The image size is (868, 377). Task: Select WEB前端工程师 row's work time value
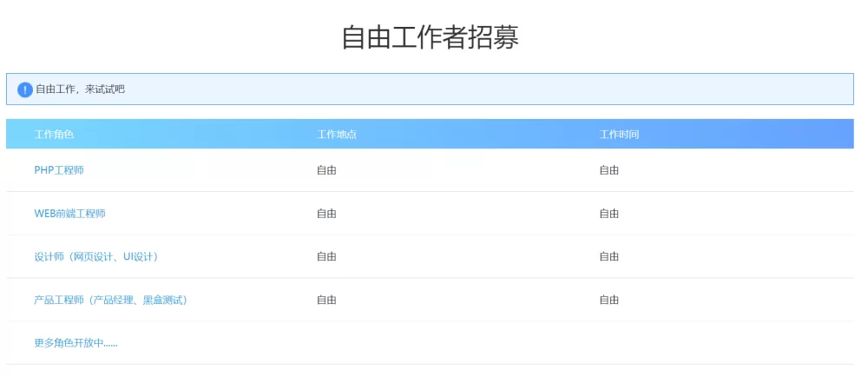coord(608,214)
